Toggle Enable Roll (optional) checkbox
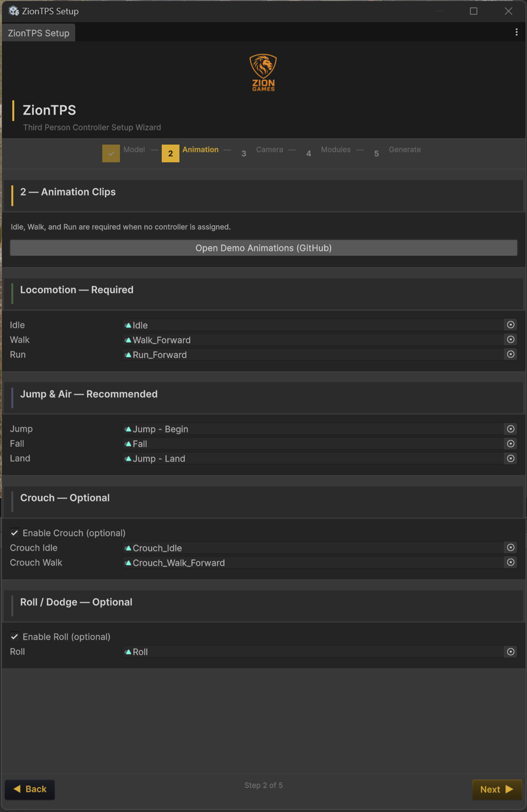This screenshot has height=812, width=527. coord(14,637)
